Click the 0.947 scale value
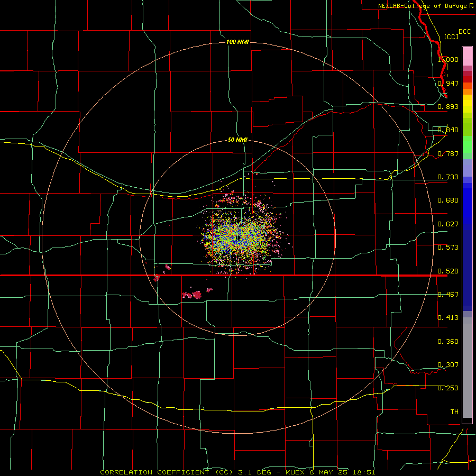This screenshot has width=476, height=476. [448, 83]
